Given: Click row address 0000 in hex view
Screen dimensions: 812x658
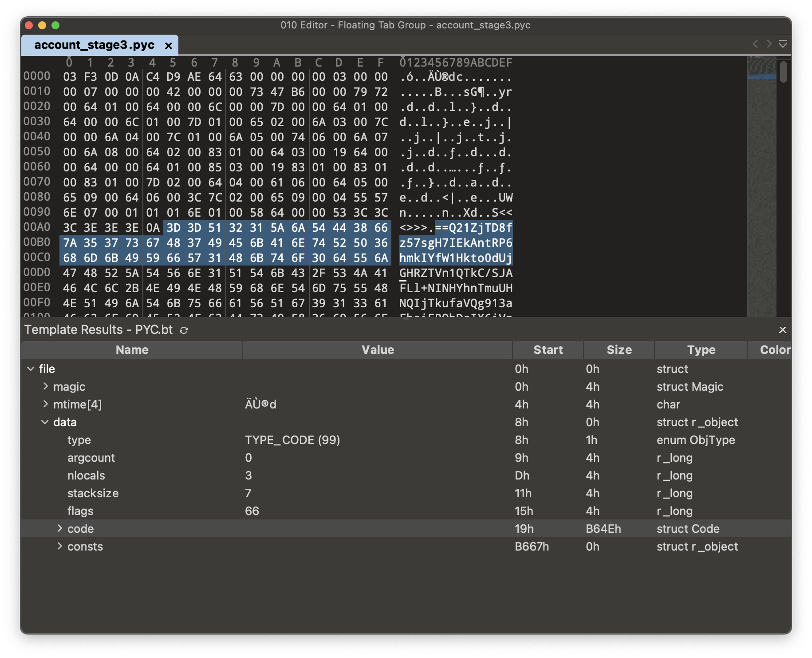Looking at the screenshot, I should tap(37, 76).
